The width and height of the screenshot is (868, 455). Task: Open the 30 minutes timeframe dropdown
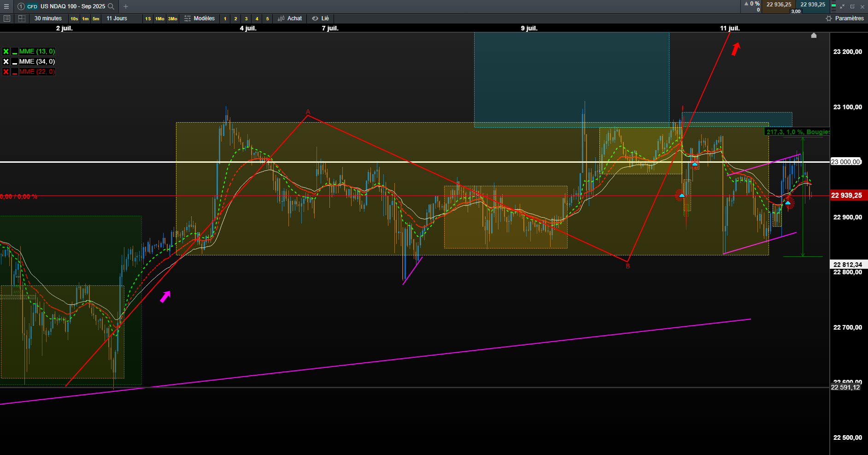click(48, 18)
